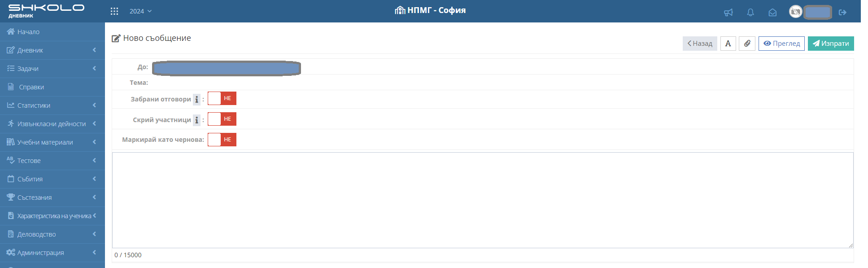Open the notifications bell

tap(750, 12)
